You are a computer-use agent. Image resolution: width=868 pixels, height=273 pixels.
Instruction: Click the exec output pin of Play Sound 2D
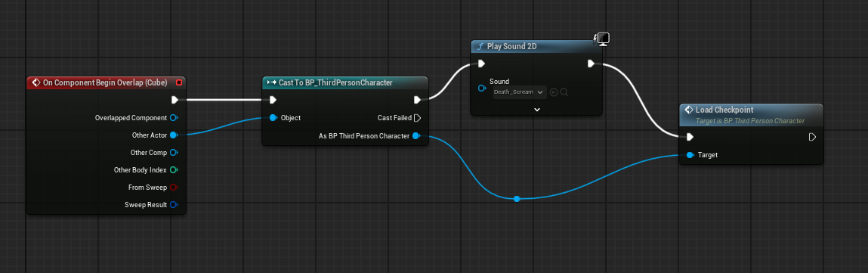click(592, 64)
